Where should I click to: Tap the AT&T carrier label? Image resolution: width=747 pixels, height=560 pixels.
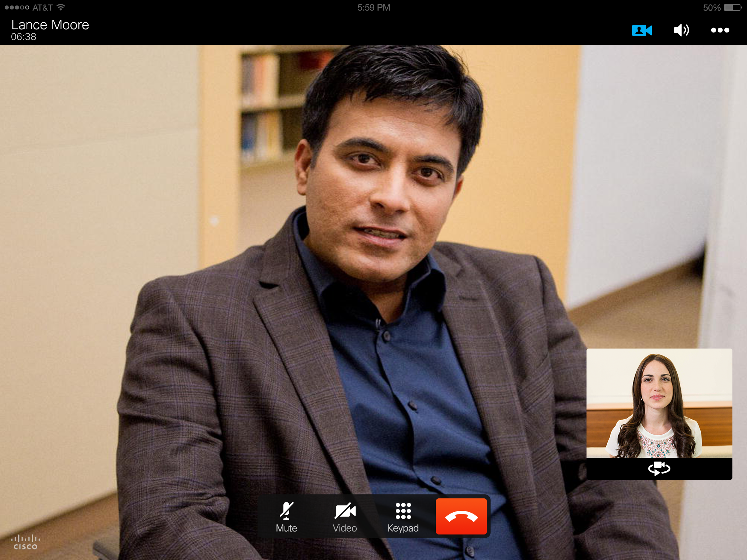(x=43, y=7)
